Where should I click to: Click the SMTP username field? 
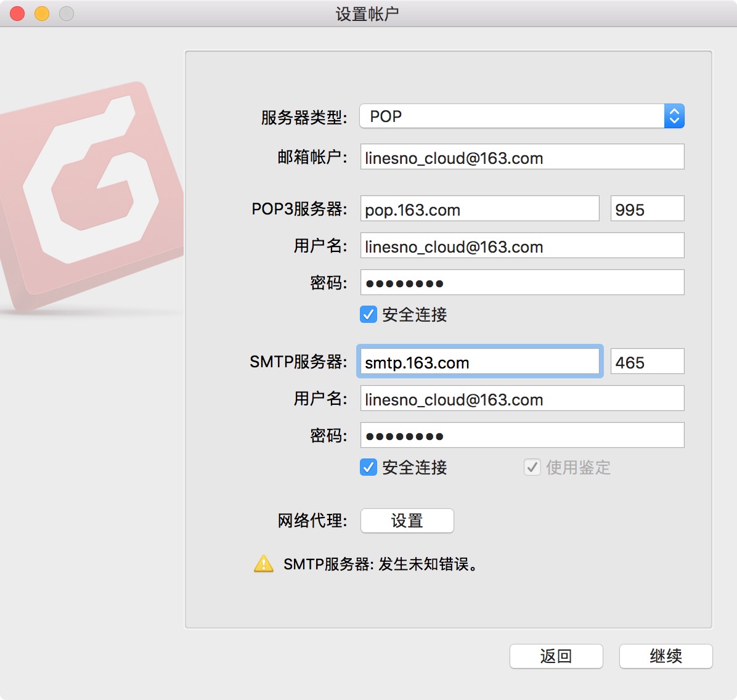(522, 399)
